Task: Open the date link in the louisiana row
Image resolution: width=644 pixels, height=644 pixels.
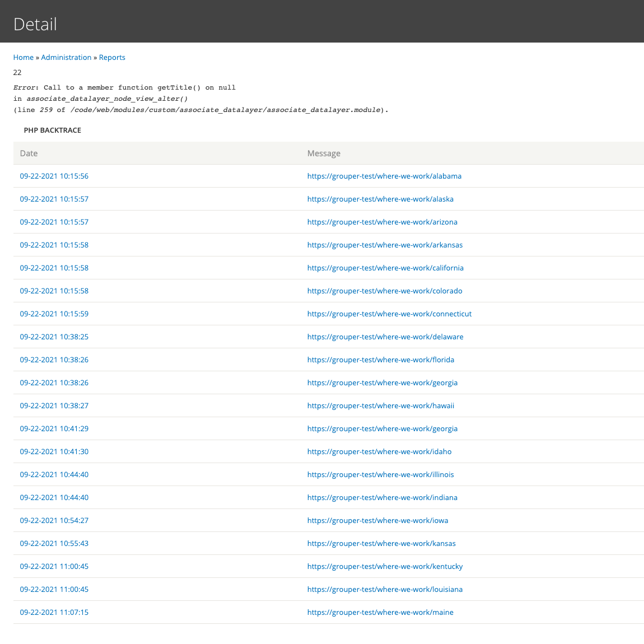Action: point(54,590)
